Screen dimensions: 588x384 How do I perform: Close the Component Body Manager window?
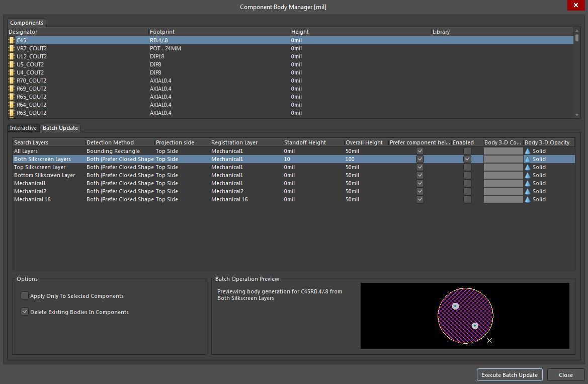(x=576, y=5)
